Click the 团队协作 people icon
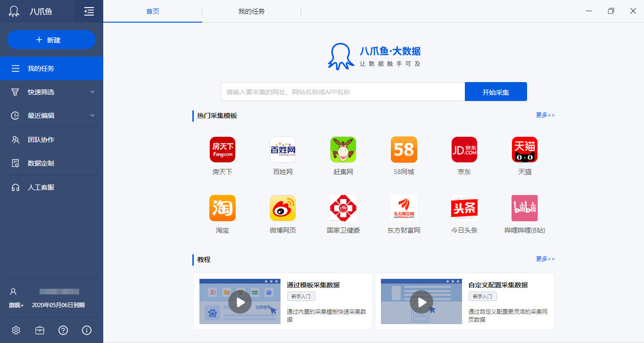This screenshot has width=644, height=343. (x=16, y=140)
